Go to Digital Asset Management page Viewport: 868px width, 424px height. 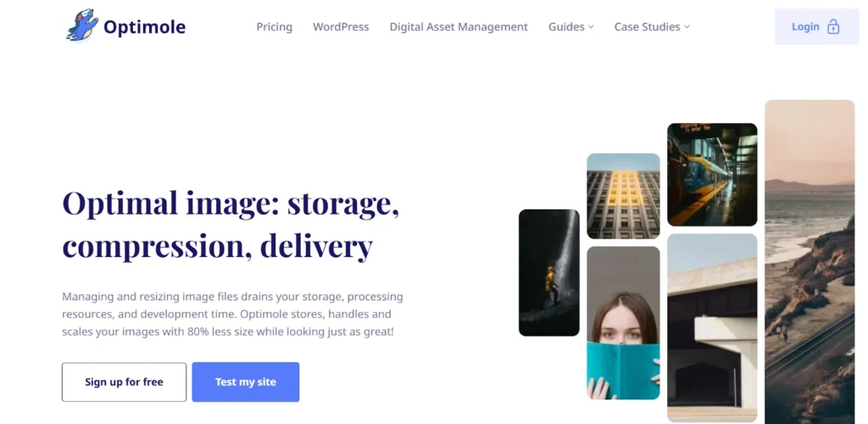tap(459, 26)
